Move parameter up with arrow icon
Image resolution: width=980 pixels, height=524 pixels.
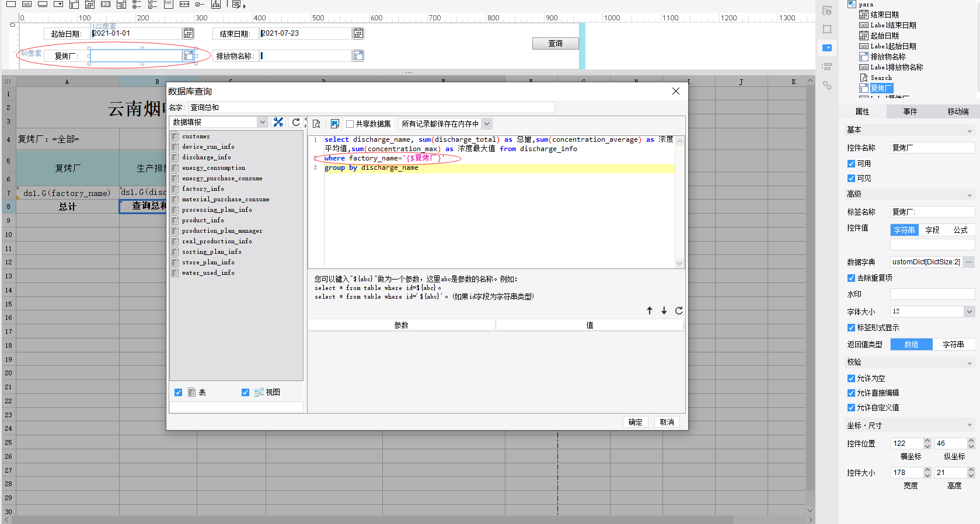tap(650, 310)
